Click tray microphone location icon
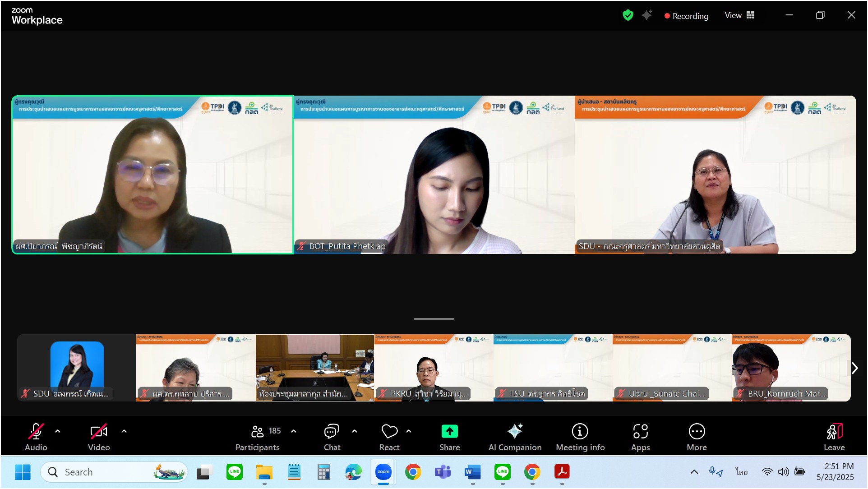 pyautogui.click(x=716, y=472)
